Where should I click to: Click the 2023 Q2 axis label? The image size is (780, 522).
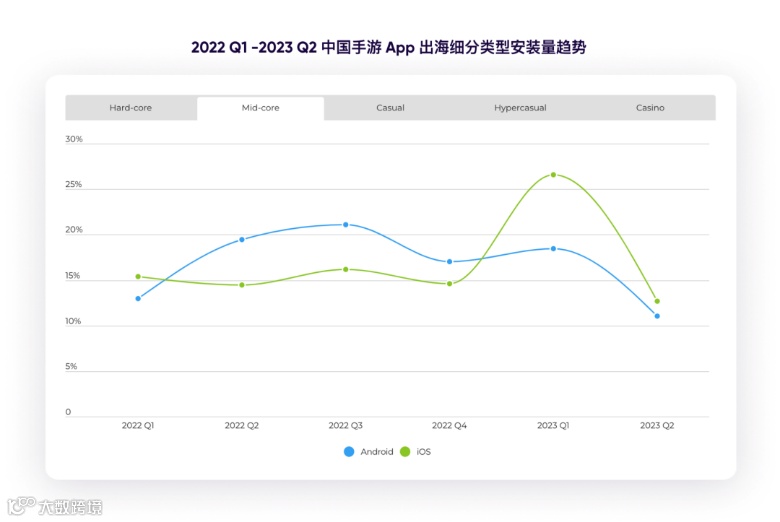coord(657,425)
